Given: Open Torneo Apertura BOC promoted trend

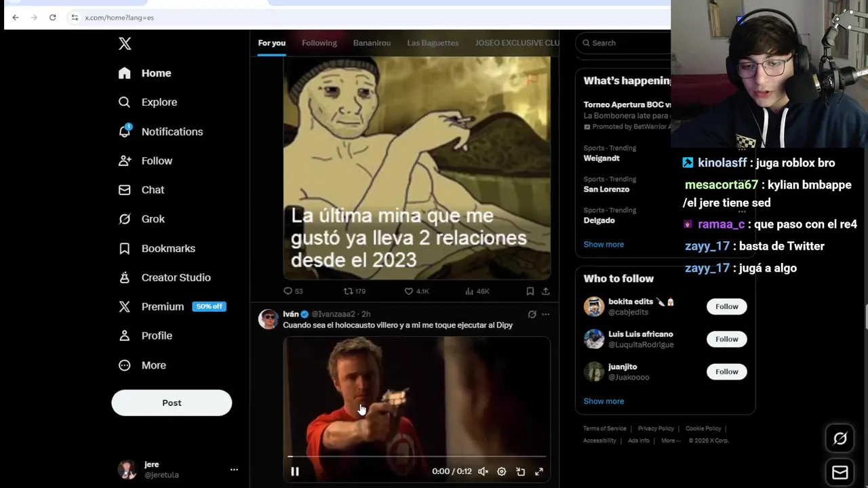Looking at the screenshot, I should 627,115.
